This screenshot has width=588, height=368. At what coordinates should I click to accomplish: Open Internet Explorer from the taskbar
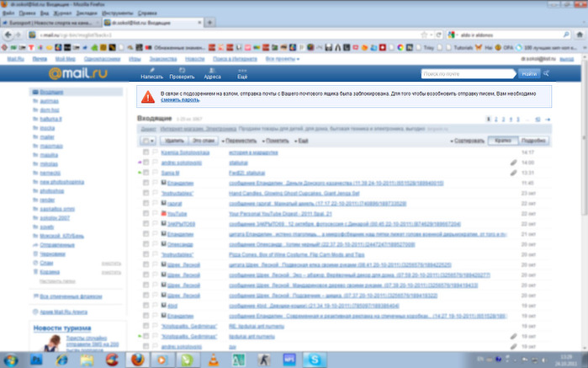pos(62,360)
